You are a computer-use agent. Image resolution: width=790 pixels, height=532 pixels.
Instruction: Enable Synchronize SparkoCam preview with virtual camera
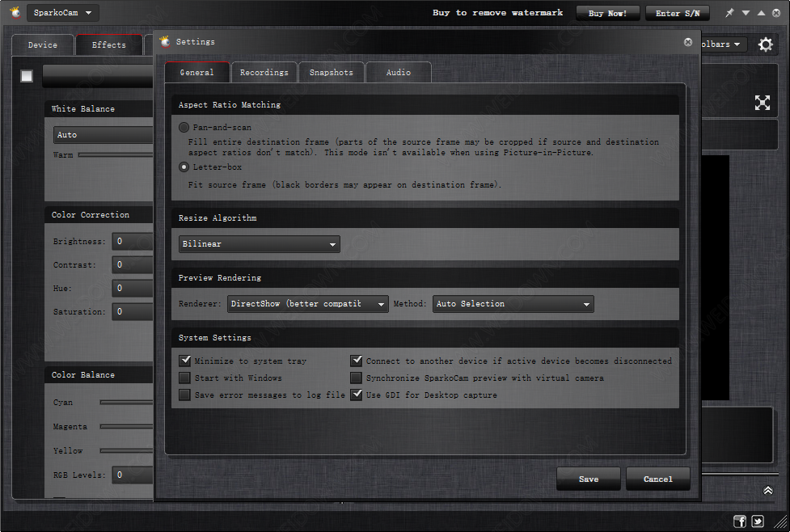[x=357, y=378]
